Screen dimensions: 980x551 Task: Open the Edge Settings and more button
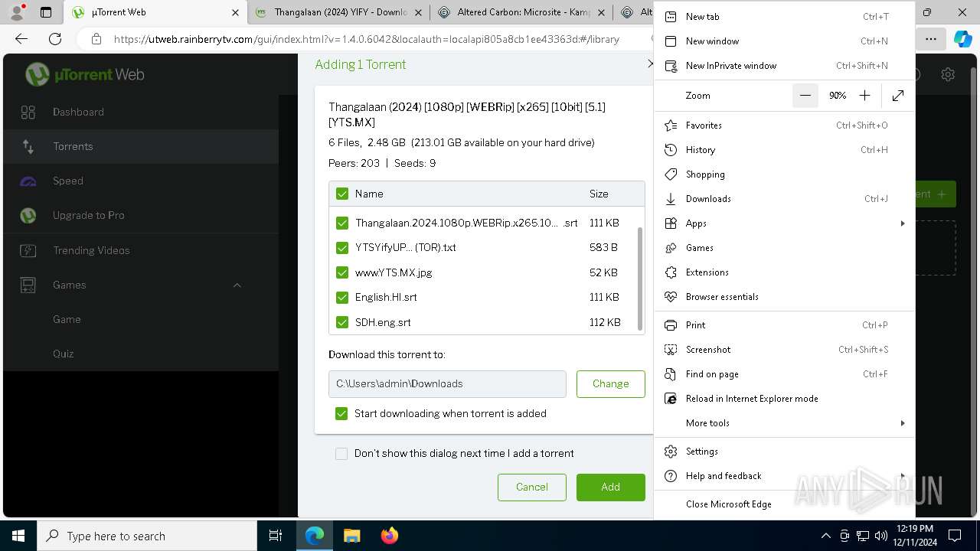tap(931, 39)
